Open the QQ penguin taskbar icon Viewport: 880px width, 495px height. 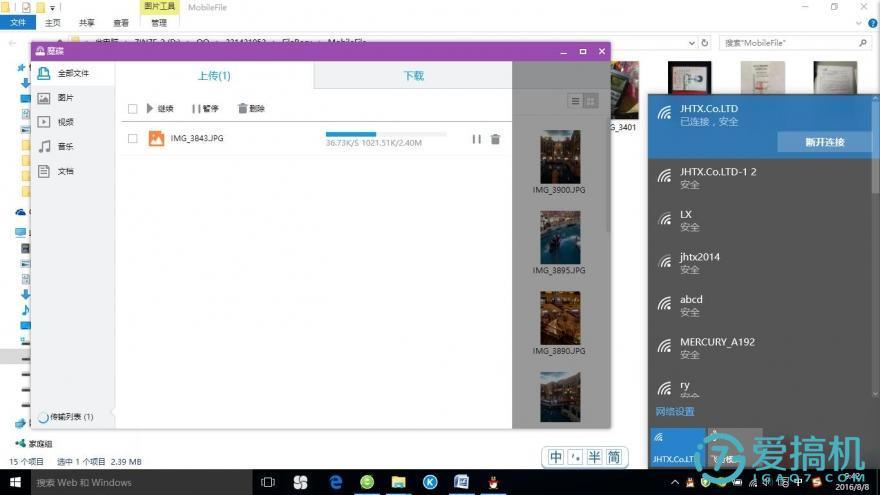(x=493, y=482)
